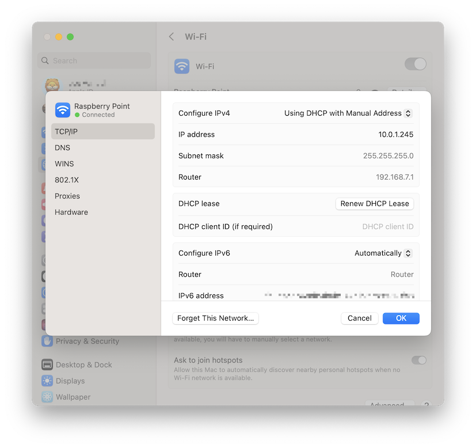Open the Proxies tab
Viewport: 476px width, 448px height.
103,196
